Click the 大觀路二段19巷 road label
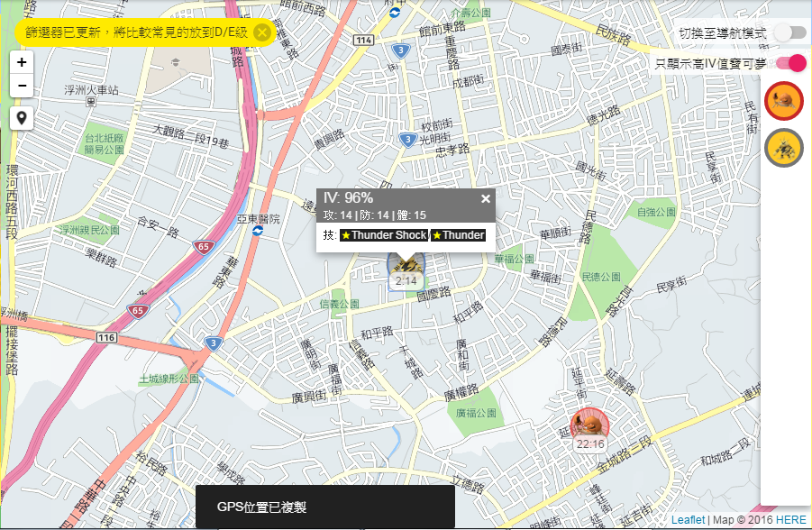812x530 pixels. (x=190, y=136)
